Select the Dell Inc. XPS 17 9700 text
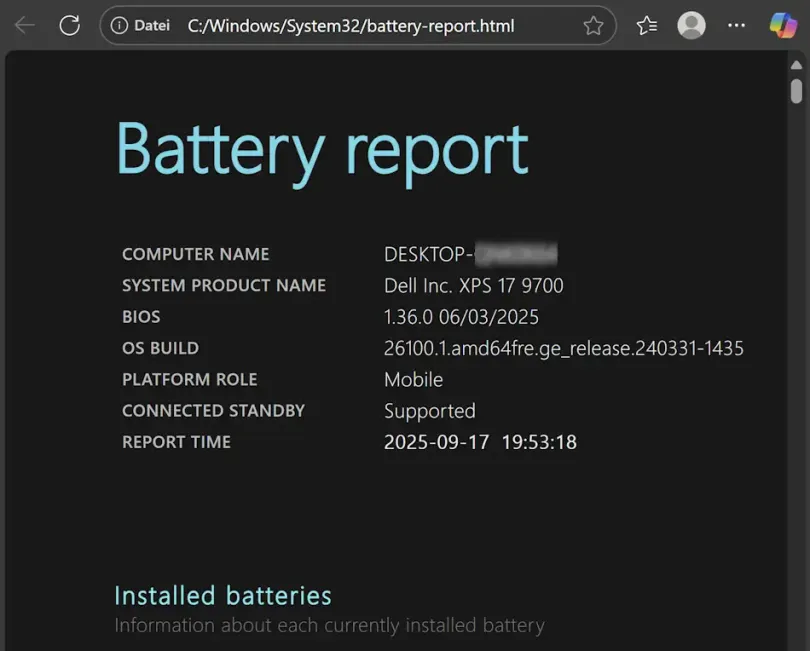This screenshot has height=651, width=810. 474,285
